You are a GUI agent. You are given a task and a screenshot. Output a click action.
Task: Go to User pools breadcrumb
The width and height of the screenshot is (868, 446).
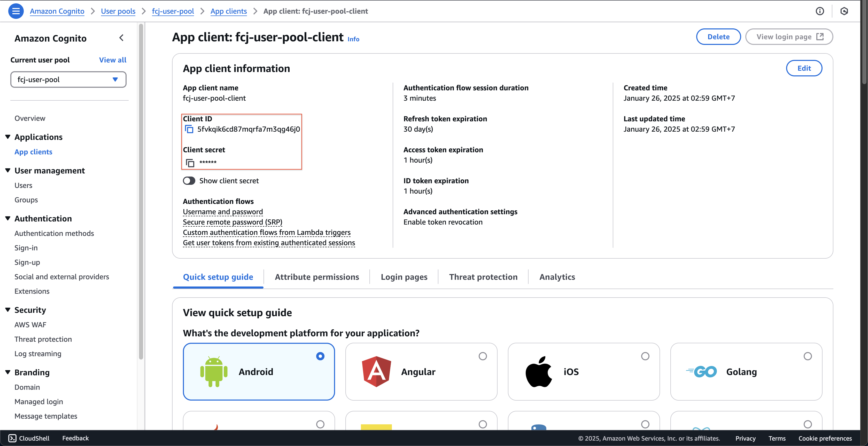(x=118, y=11)
